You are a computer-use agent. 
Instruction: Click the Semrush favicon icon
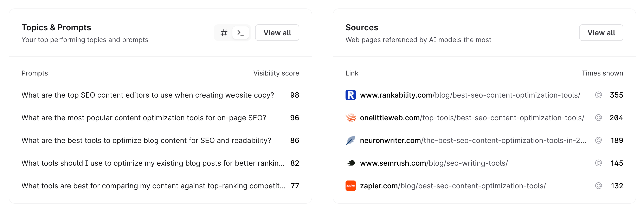[350, 163]
